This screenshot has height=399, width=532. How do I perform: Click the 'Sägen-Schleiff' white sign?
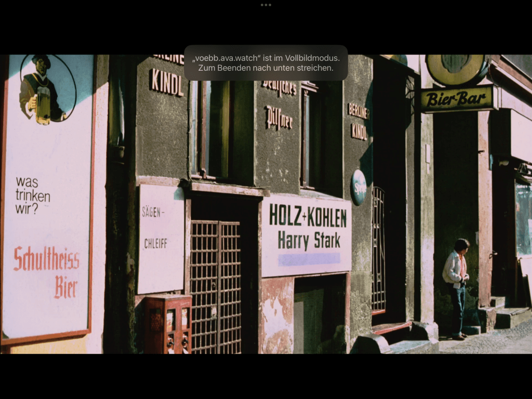pos(161,238)
